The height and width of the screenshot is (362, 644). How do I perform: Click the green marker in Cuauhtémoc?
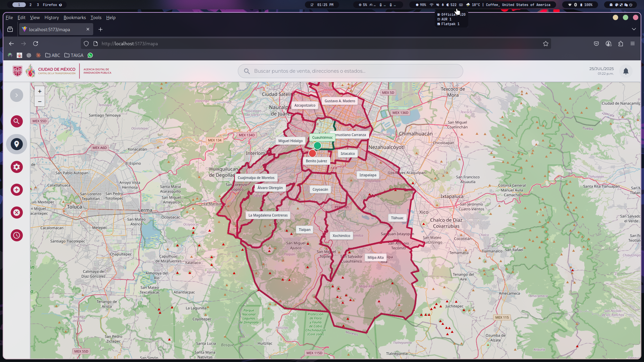[x=317, y=146]
